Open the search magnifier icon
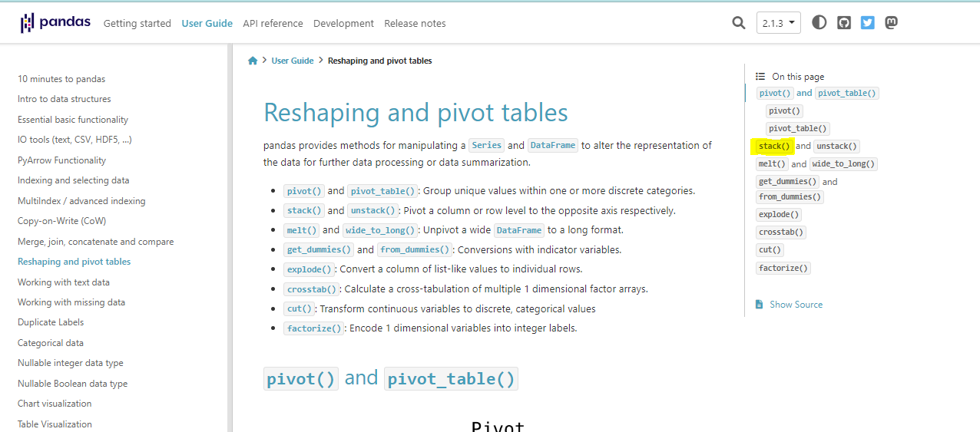980x432 pixels. pyautogui.click(x=739, y=23)
